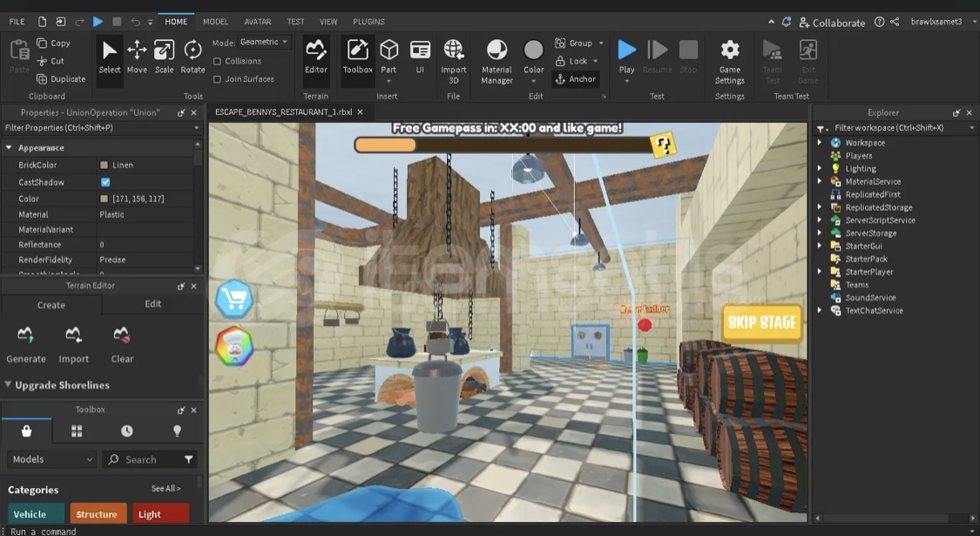The height and width of the screenshot is (536, 980).
Task: Open the help question mark icon
Action: point(879,22)
